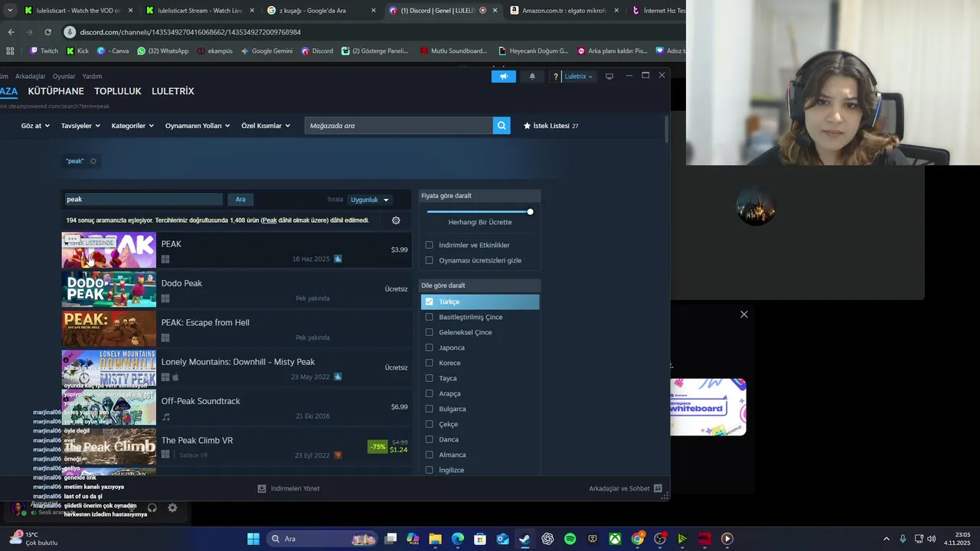Viewport: 980px width, 551px height.
Task: Click the Mağazada ara search field
Action: (399, 126)
